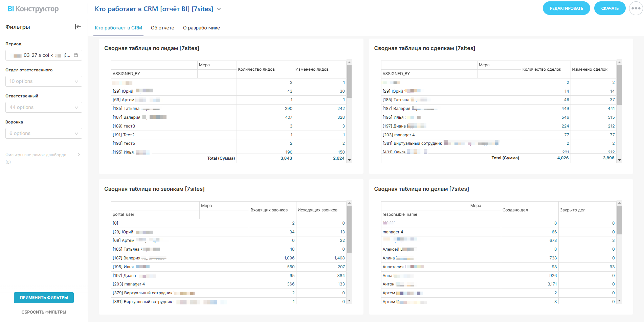Collapse the Фильтры sidebar panel
This screenshot has width=644, height=322.
78,27
